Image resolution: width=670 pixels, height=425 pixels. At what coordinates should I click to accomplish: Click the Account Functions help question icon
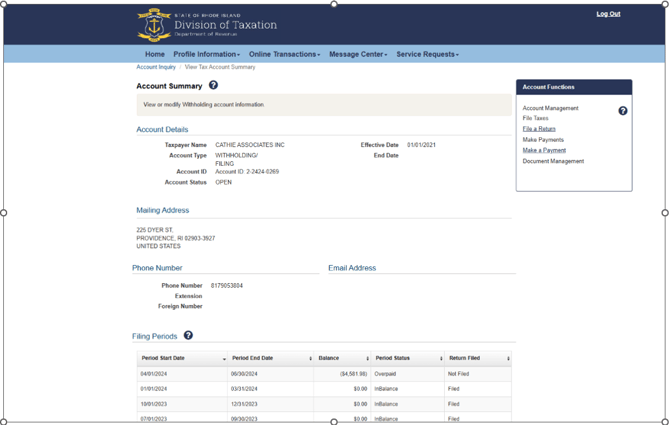[623, 111]
